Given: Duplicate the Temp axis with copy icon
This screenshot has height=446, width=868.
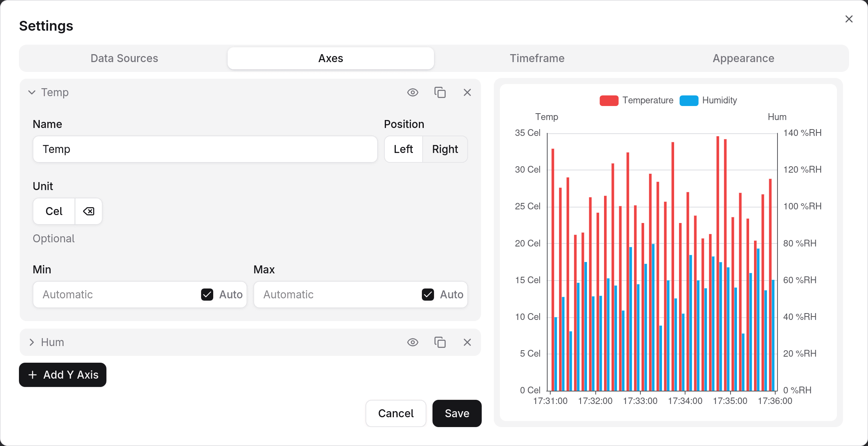Looking at the screenshot, I should (x=440, y=92).
